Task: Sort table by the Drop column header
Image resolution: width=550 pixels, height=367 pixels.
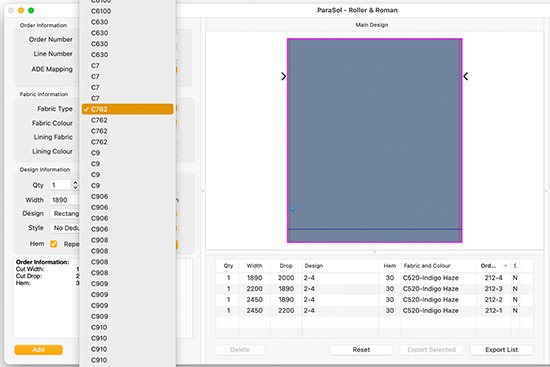Action: 286,266
